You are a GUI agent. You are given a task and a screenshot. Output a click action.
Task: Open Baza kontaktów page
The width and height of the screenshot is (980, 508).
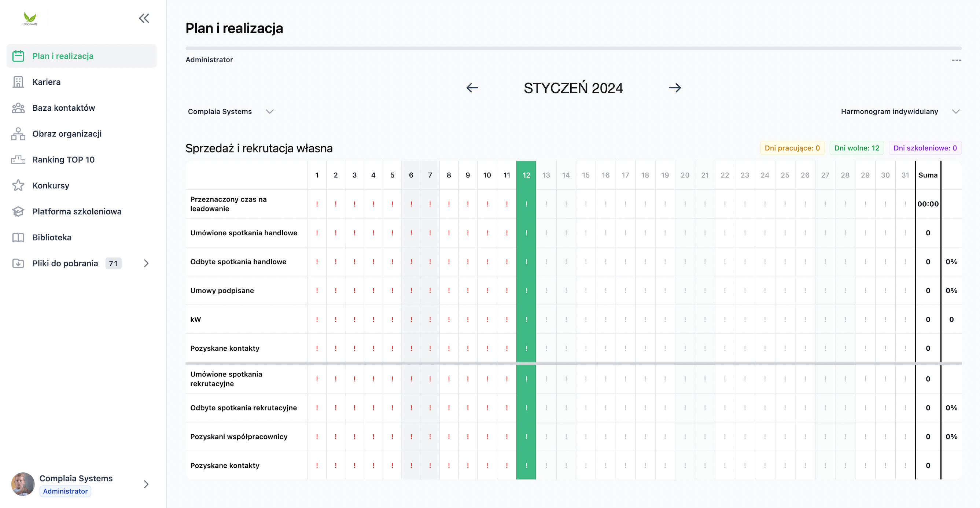tap(81, 108)
